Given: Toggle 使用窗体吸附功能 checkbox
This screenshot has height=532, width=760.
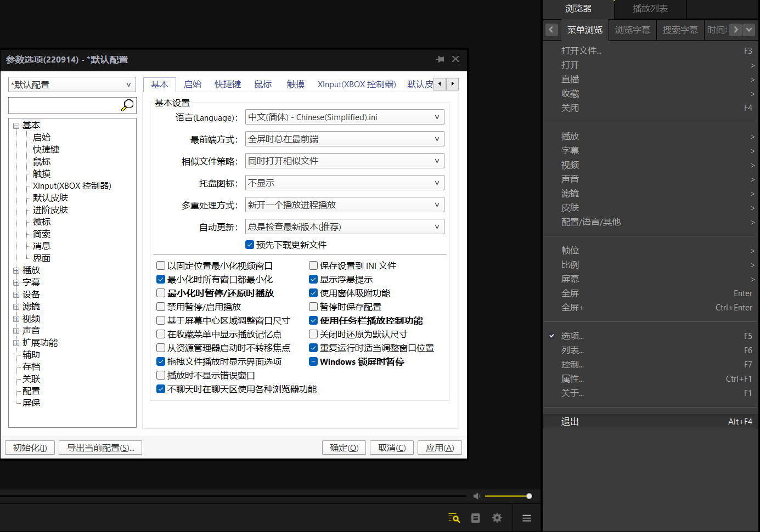Looking at the screenshot, I should [x=313, y=293].
